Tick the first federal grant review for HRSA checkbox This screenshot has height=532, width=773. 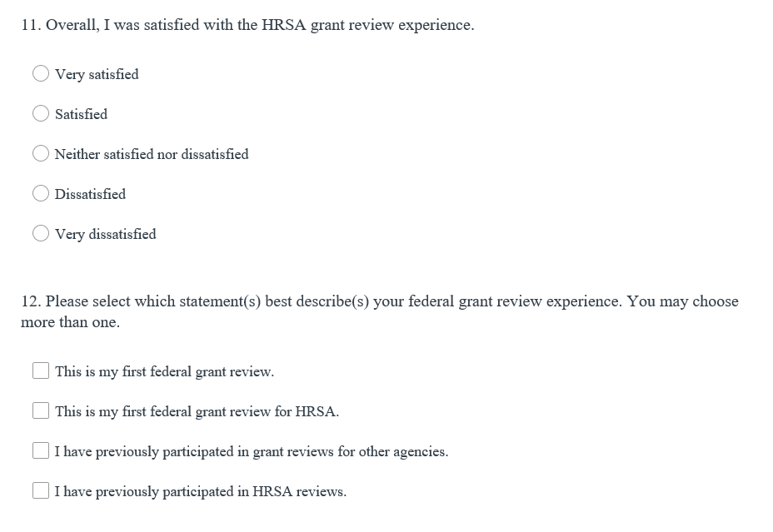coord(41,410)
